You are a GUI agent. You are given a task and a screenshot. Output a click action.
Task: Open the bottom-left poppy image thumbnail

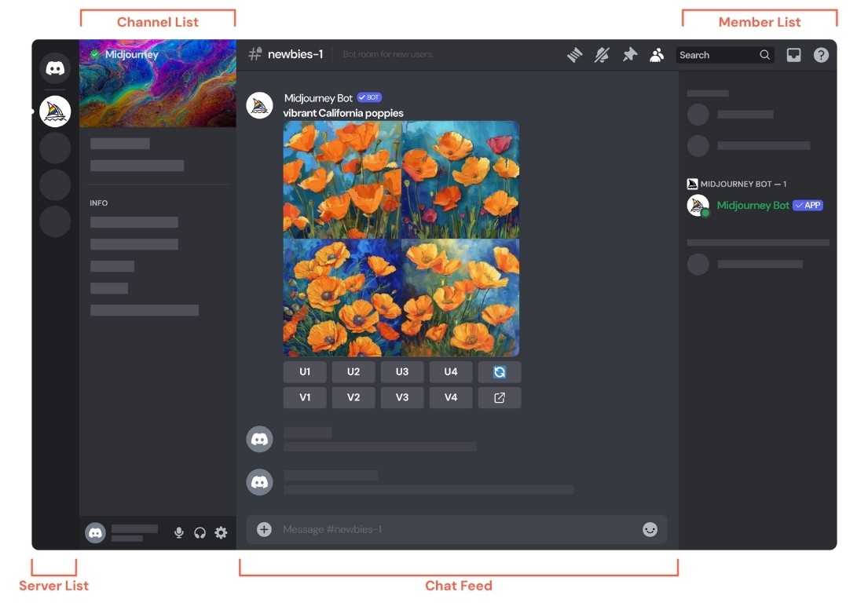pyautogui.click(x=342, y=298)
